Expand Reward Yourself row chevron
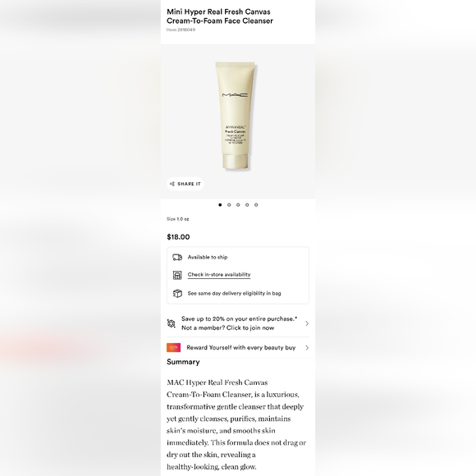Screen dimensions: 476x476 tap(307, 348)
